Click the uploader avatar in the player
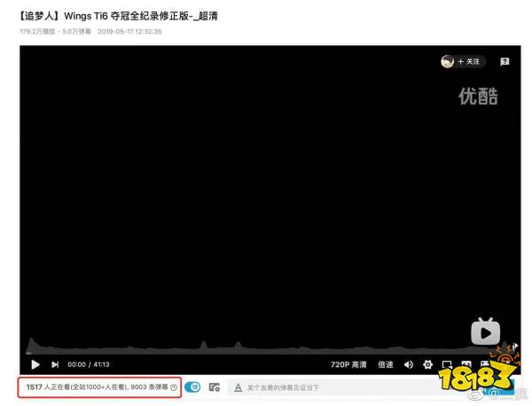 [x=447, y=61]
